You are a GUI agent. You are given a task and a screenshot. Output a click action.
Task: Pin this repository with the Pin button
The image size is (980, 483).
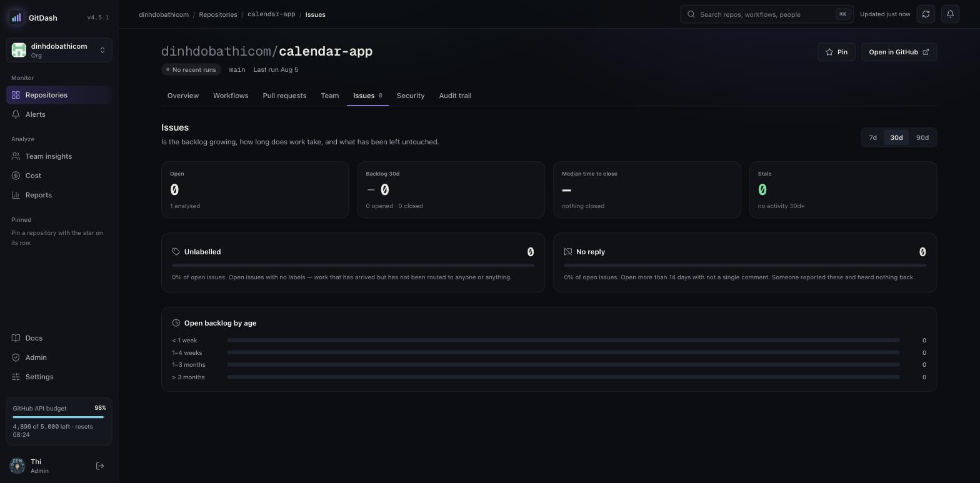(x=836, y=52)
